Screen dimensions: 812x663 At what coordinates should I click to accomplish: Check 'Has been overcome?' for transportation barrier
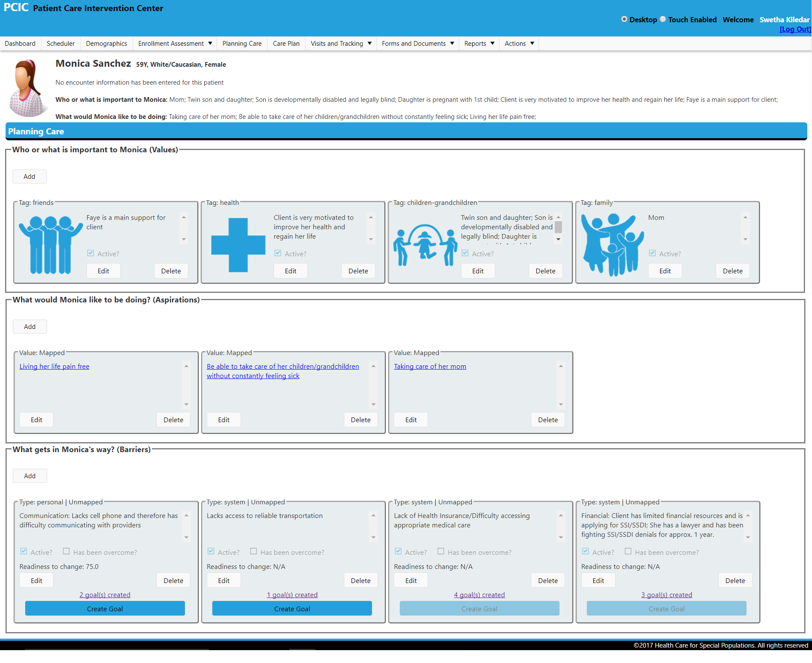[254, 551]
